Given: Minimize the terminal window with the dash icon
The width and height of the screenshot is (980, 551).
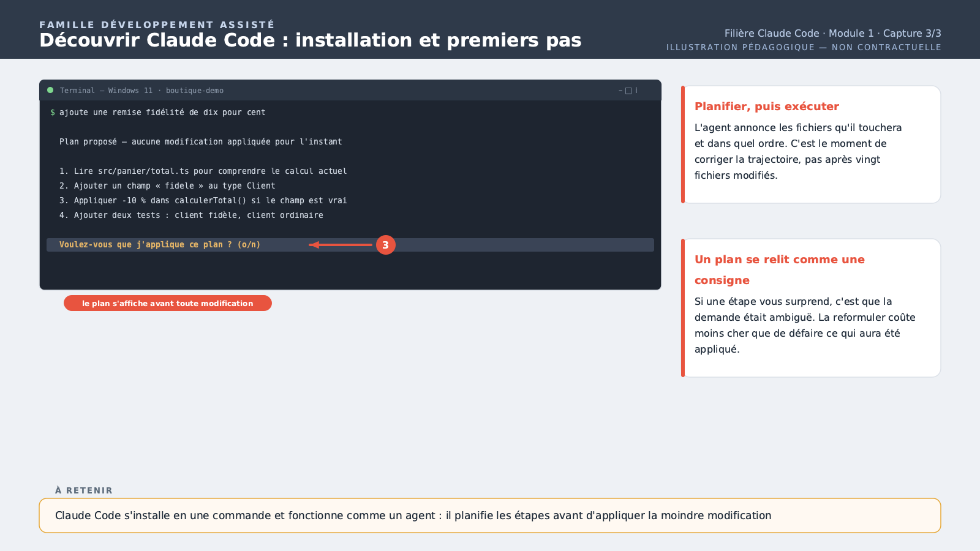Looking at the screenshot, I should [620, 91].
